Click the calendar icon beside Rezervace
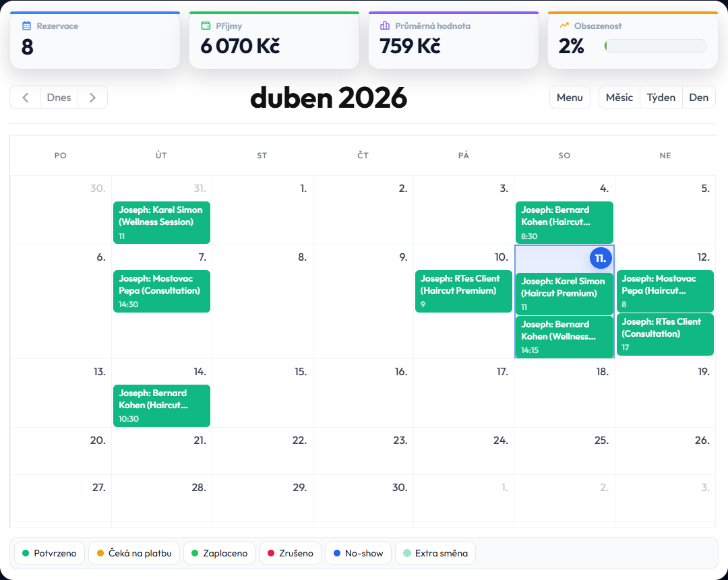The image size is (728, 580). (27, 26)
